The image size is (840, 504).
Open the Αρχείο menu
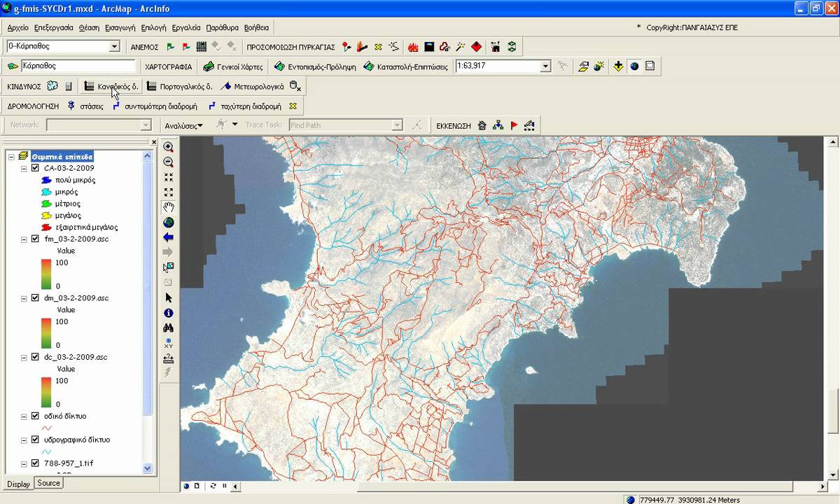(x=17, y=28)
